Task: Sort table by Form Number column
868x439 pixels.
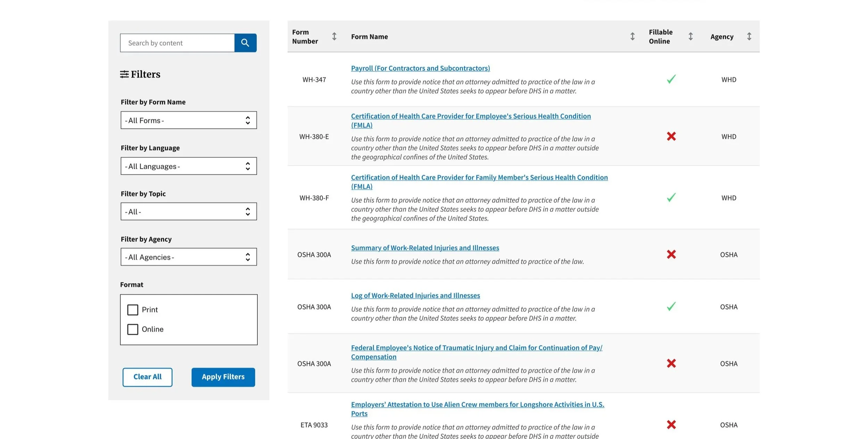Action: pyautogui.click(x=334, y=36)
